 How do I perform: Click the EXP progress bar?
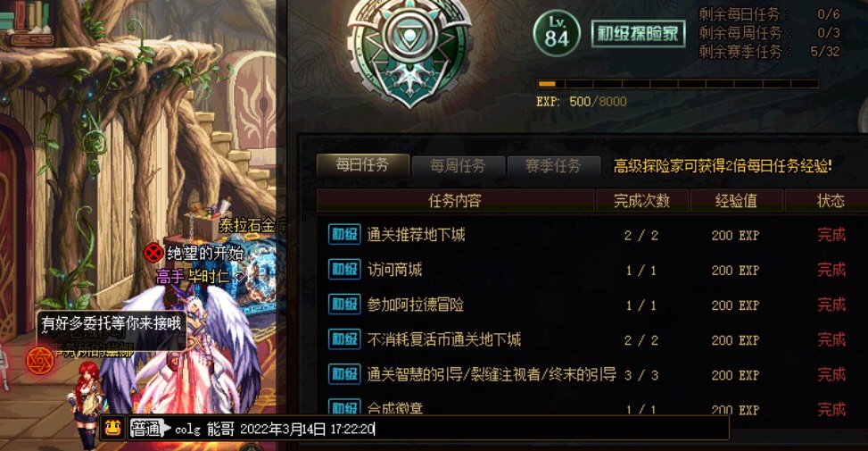[x=677, y=84]
